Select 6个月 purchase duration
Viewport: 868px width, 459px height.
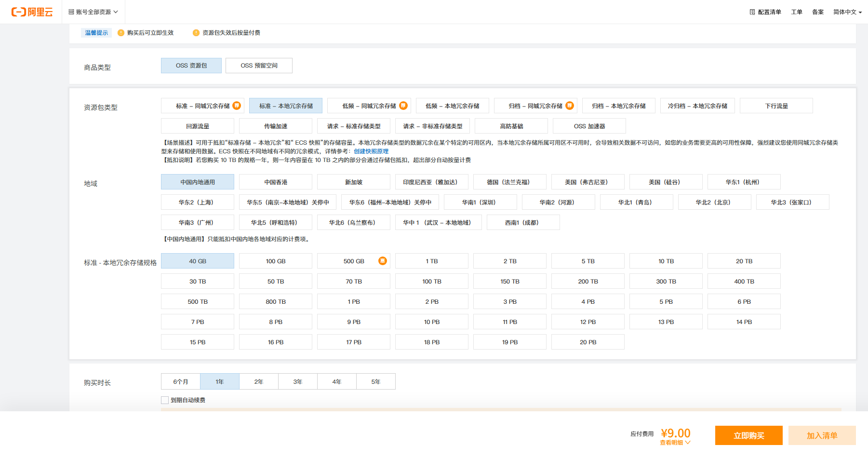181,381
